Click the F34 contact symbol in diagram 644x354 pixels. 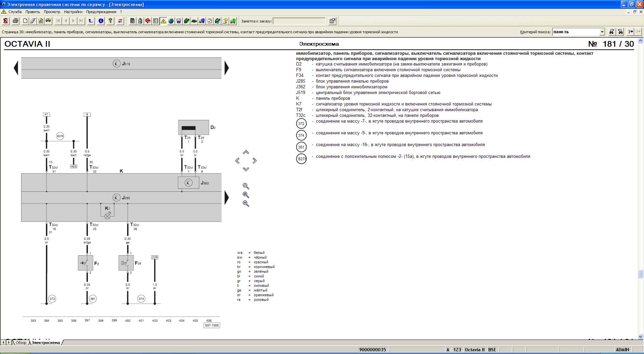coord(126,263)
